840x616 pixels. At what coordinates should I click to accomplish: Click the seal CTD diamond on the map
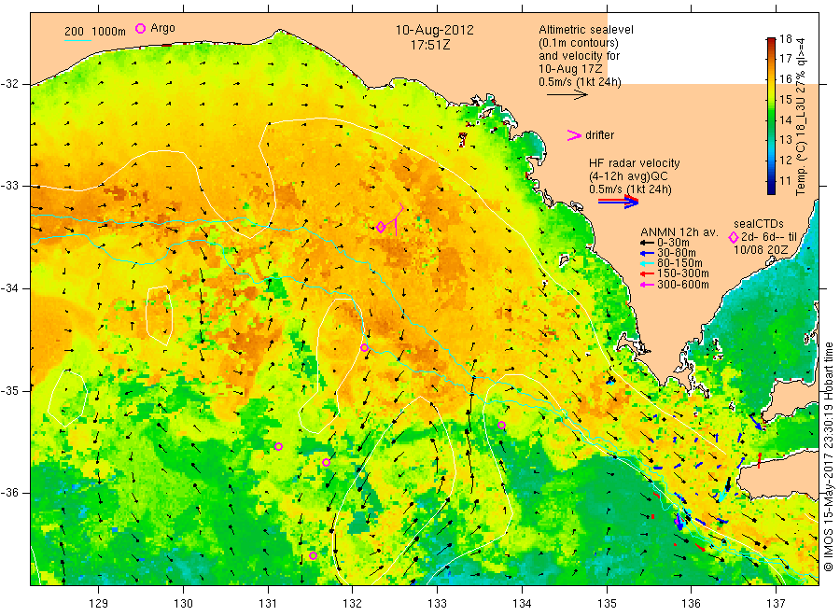click(x=381, y=227)
